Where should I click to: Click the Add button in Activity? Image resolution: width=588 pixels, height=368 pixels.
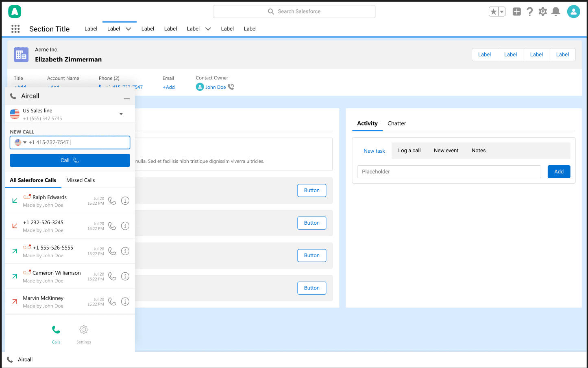[559, 172]
